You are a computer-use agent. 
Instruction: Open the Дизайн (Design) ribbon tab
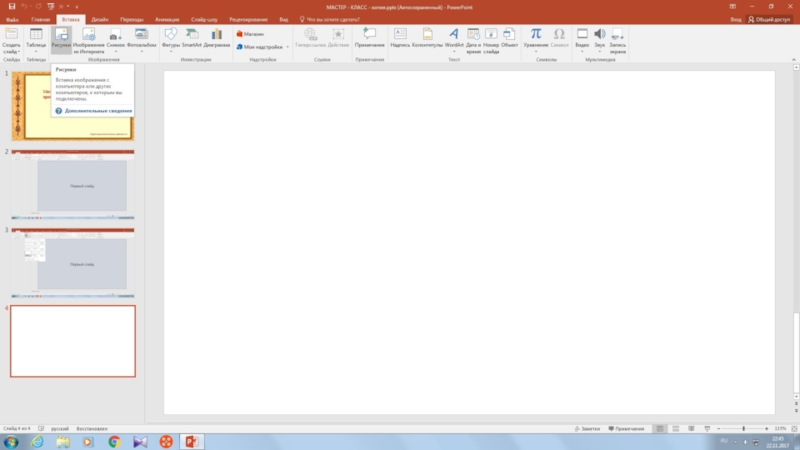tap(100, 19)
